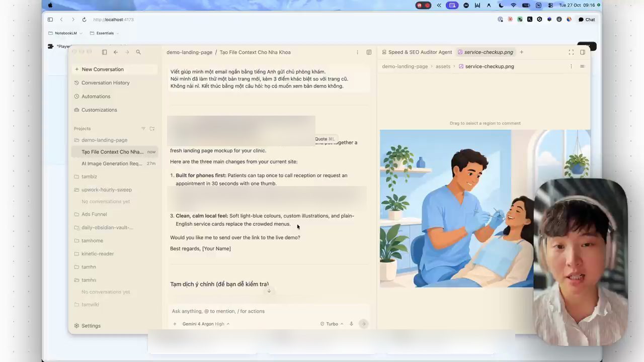644x362 pixels.
Task: Start a New Conversation
Action: (x=116, y=69)
